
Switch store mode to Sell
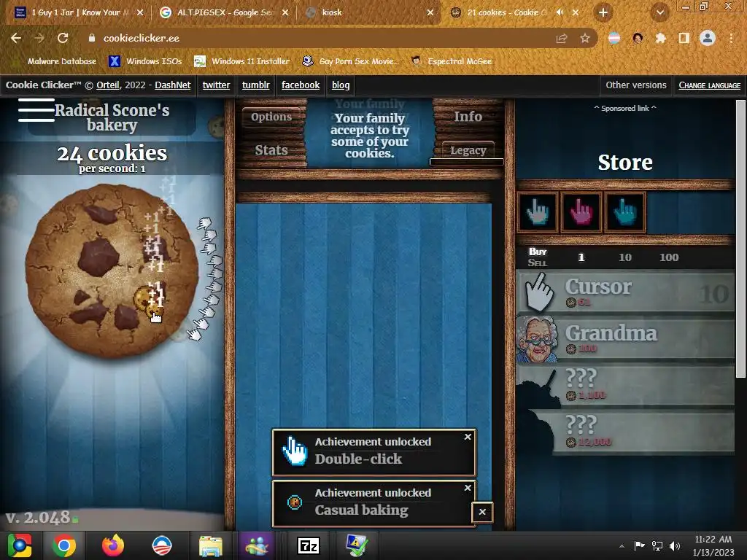pyautogui.click(x=538, y=262)
